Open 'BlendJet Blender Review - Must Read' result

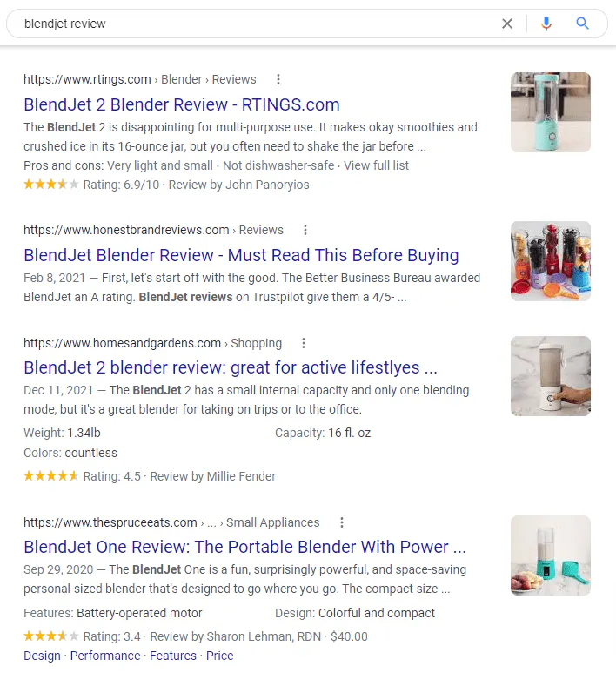click(241, 255)
